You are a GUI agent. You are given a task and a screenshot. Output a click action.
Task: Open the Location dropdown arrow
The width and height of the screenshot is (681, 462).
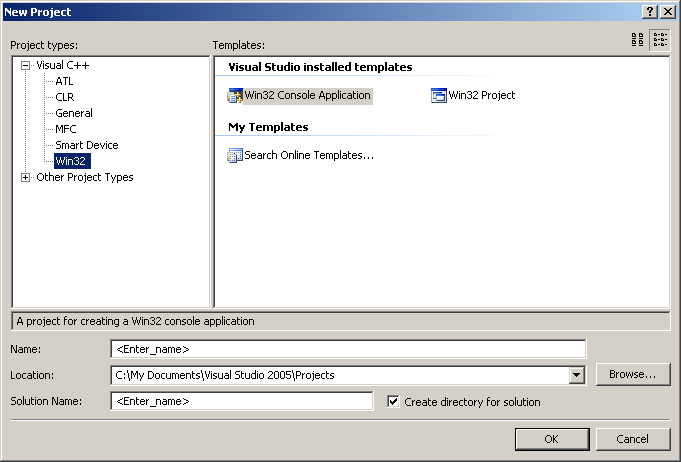coord(576,375)
